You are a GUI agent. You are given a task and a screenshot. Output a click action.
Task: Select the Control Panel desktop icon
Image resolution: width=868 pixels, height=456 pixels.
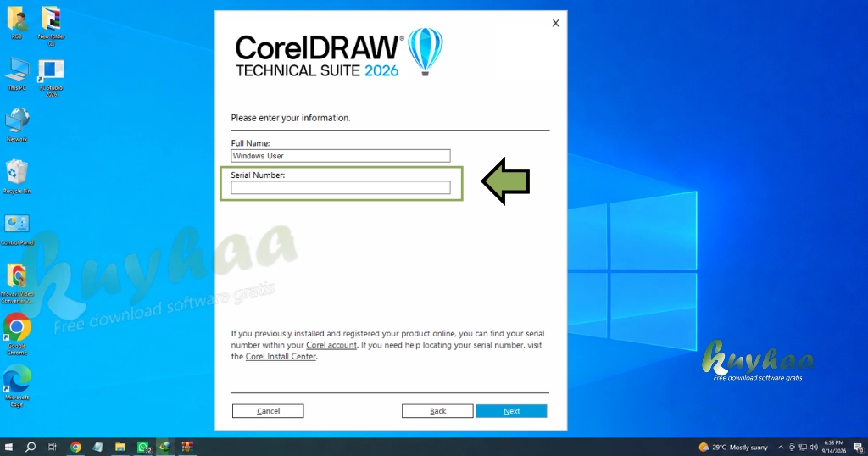17,231
